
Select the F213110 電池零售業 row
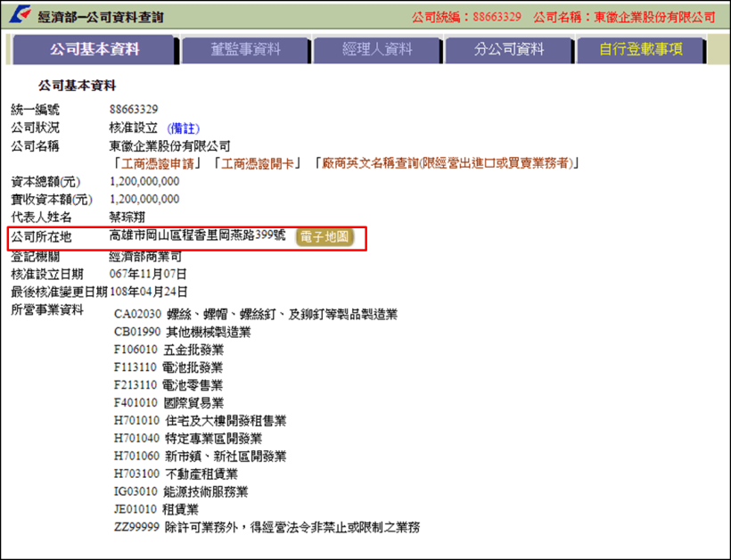[168, 385]
